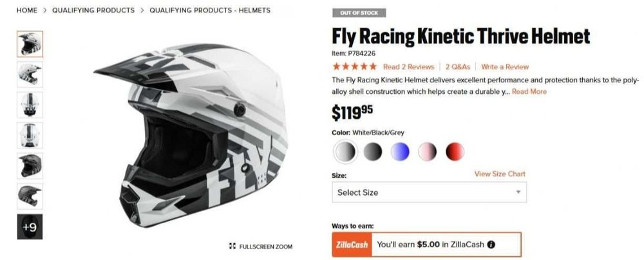Choose the pink color swatch
This screenshot has width=644, height=260.
coord(427,152)
